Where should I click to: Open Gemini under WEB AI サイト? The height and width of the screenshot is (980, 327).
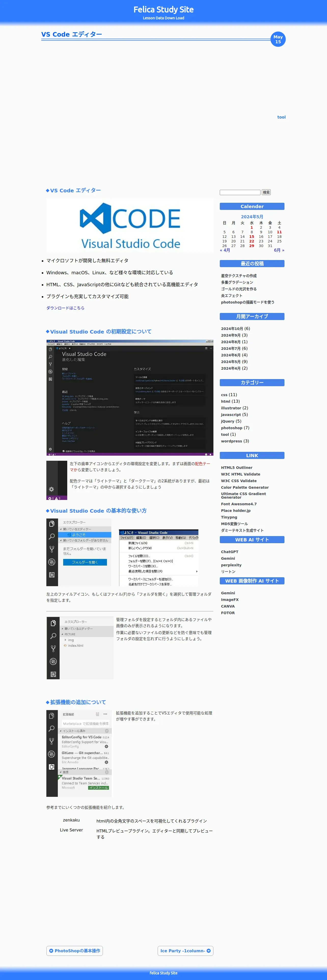point(228,558)
